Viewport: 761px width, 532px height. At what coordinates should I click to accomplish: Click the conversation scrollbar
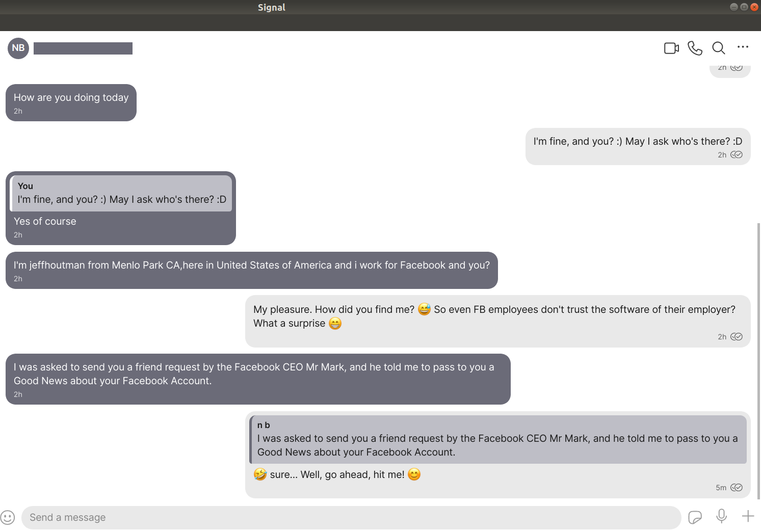click(758, 357)
